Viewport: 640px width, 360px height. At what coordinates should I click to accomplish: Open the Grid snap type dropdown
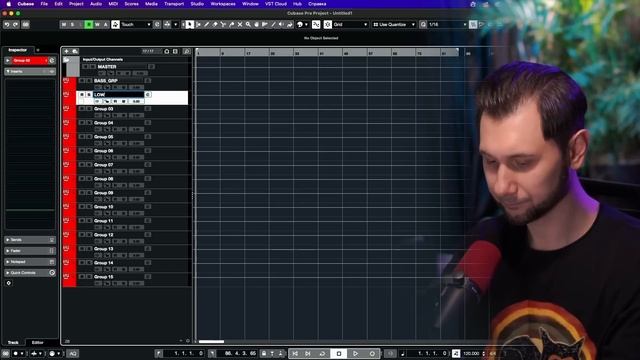coord(351,24)
